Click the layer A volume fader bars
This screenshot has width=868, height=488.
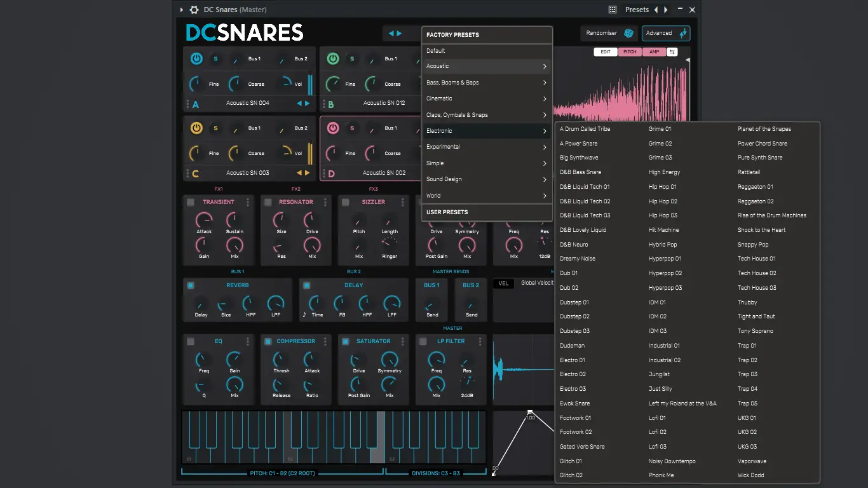[x=310, y=85]
